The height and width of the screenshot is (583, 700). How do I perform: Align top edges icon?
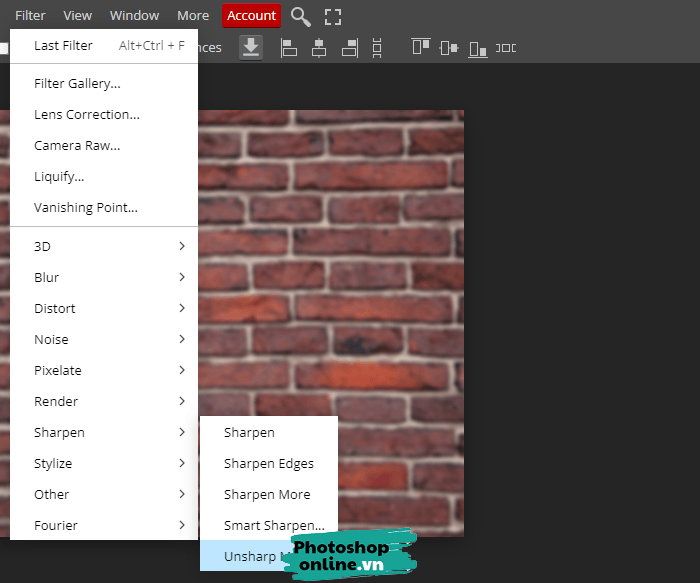(420, 47)
